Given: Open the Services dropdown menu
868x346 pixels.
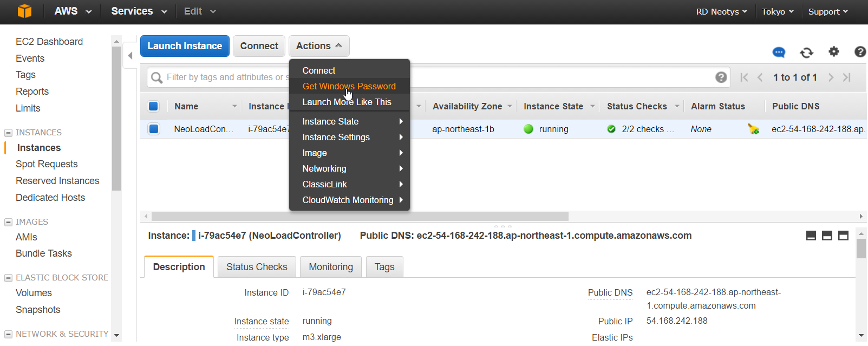Looking at the screenshot, I should [139, 11].
